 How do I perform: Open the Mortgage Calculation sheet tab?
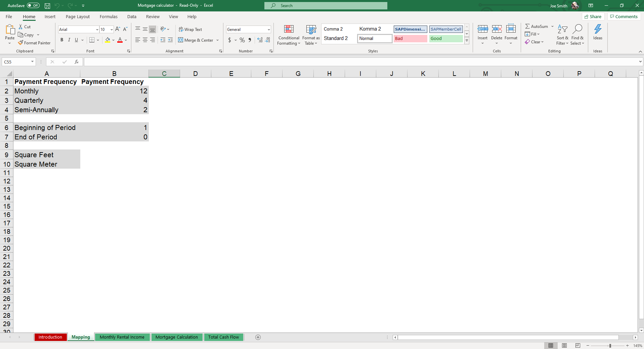177,337
